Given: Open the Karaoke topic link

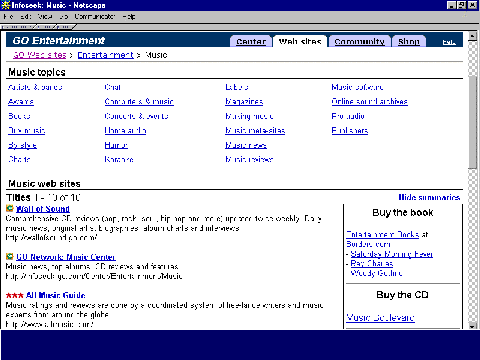Looking at the screenshot, I should coord(119,159).
